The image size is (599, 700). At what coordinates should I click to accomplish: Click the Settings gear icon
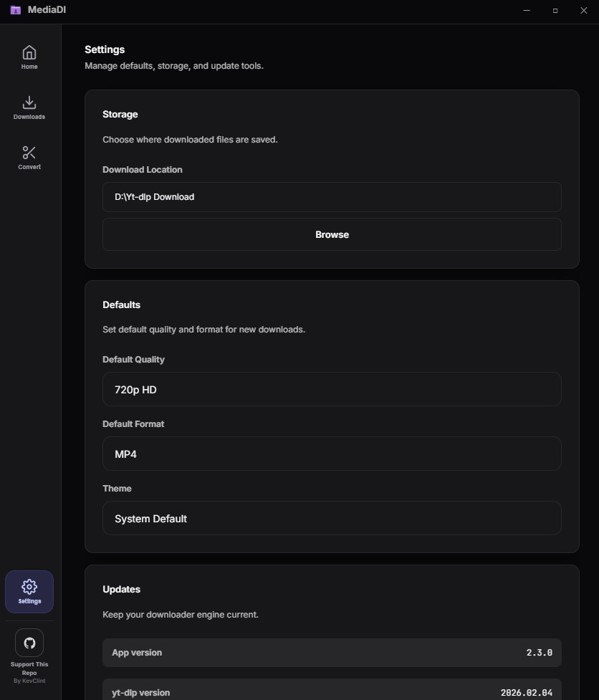(x=29, y=586)
